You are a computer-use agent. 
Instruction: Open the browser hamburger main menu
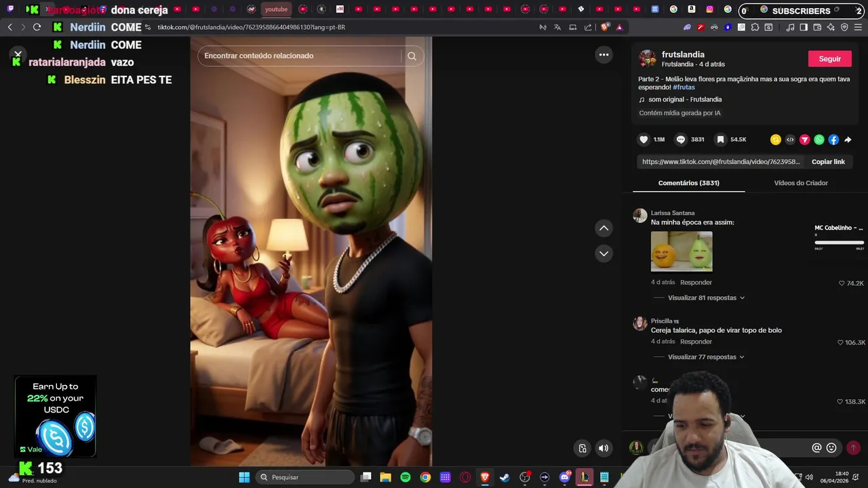pyautogui.click(x=858, y=27)
